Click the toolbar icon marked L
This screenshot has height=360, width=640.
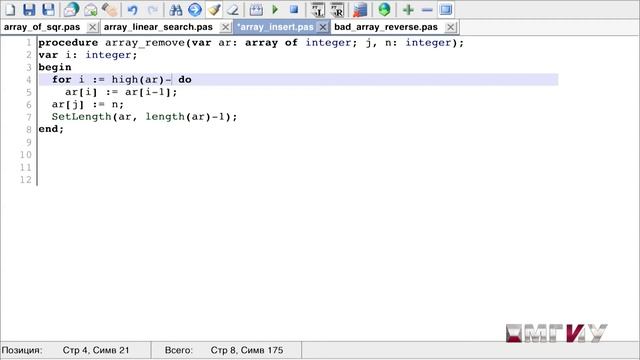[x=318, y=9]
